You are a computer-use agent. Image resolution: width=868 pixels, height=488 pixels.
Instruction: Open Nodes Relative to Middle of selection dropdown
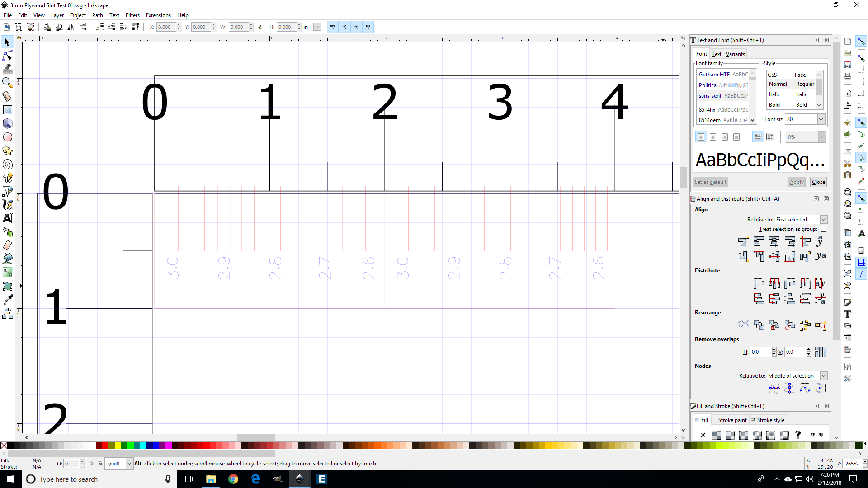797,376
